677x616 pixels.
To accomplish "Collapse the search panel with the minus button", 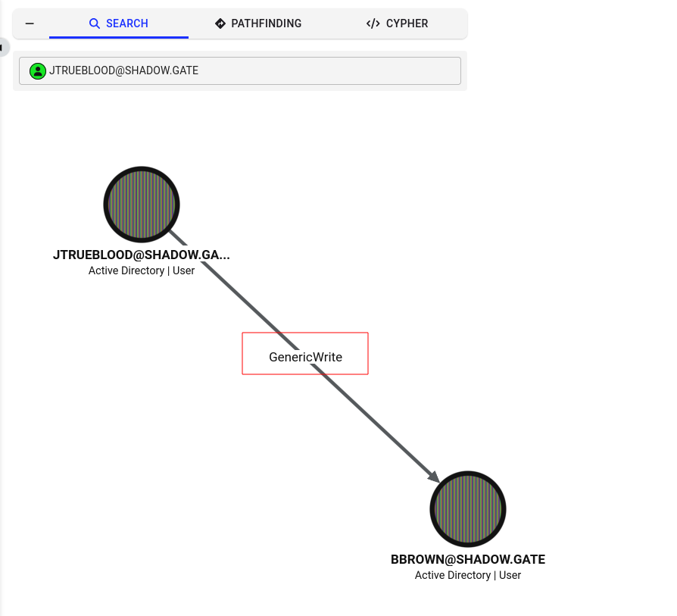I will (30, 23).
